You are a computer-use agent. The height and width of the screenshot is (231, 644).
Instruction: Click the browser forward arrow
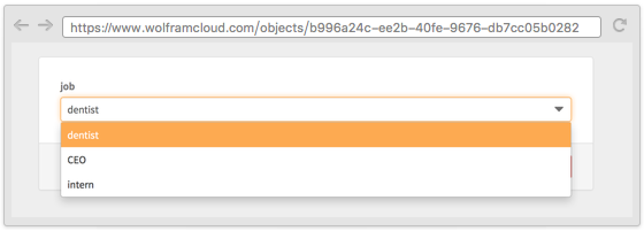point(45,25)
